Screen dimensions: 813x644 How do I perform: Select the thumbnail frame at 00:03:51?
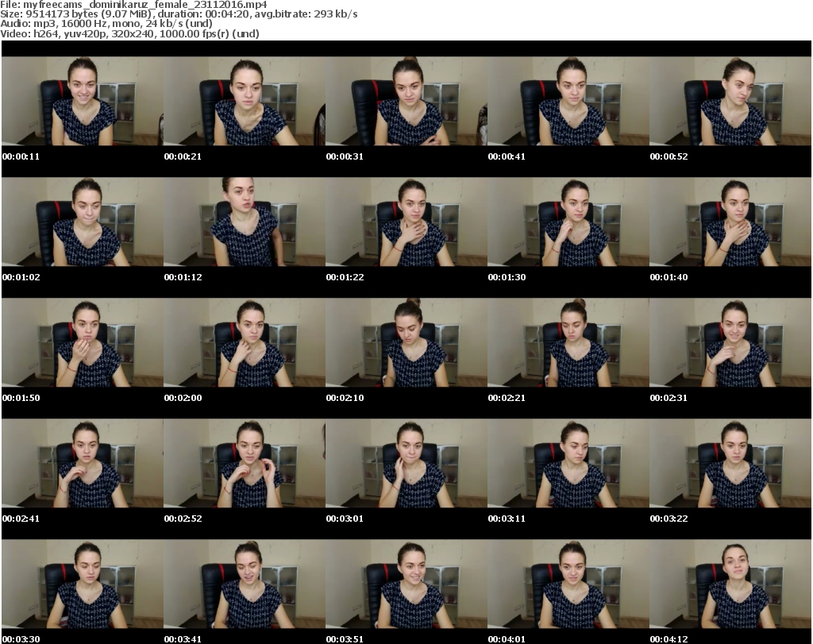[x=406, y=584]
